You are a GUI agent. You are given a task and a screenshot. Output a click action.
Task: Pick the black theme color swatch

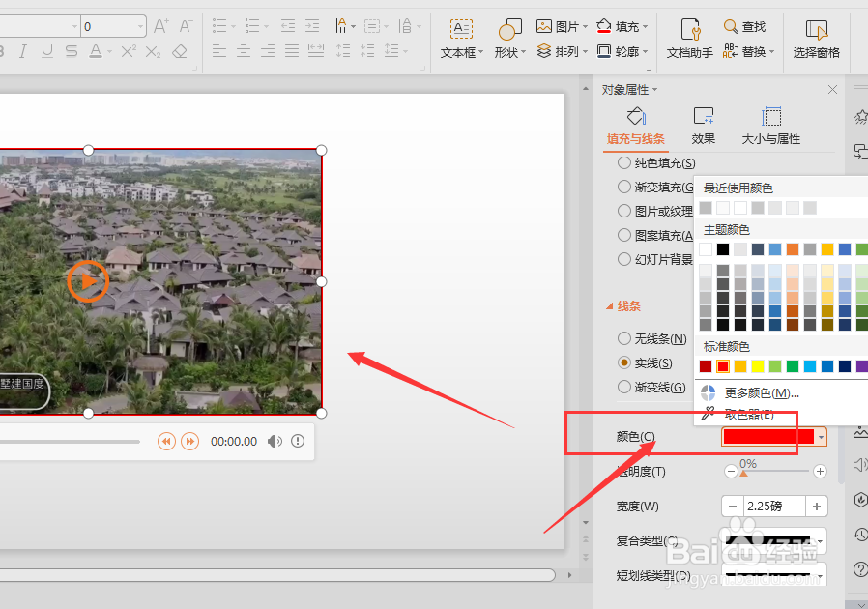722,249
